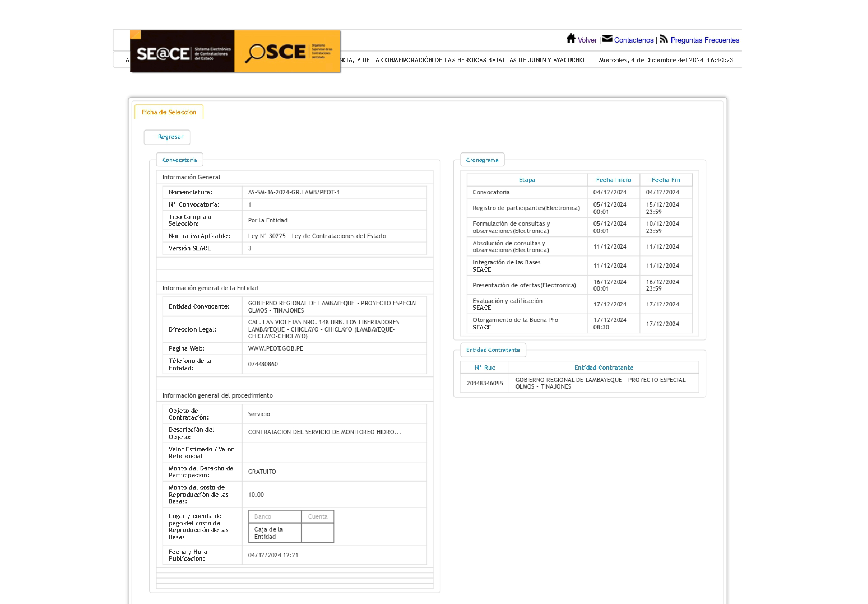This screenshot has height=604, width=868.
Task: Click the 'Formulación de consultas y observaciones' row
Action: click(580, 227)
